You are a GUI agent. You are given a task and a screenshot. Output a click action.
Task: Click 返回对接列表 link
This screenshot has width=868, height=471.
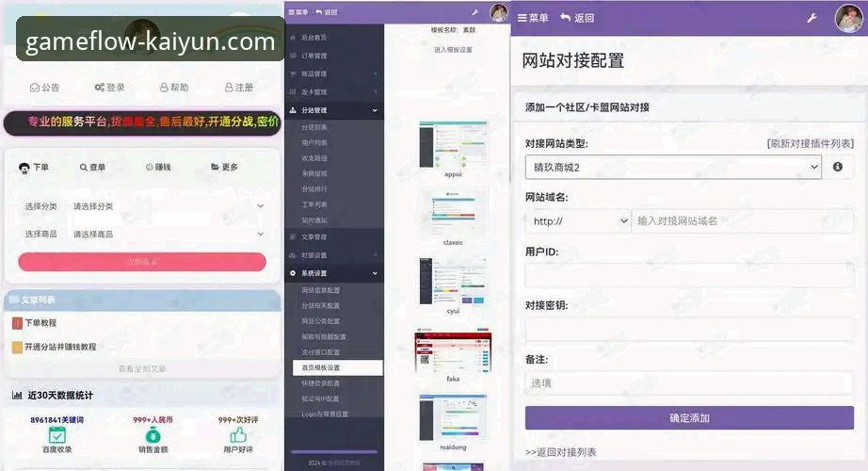tap(561, 452)
